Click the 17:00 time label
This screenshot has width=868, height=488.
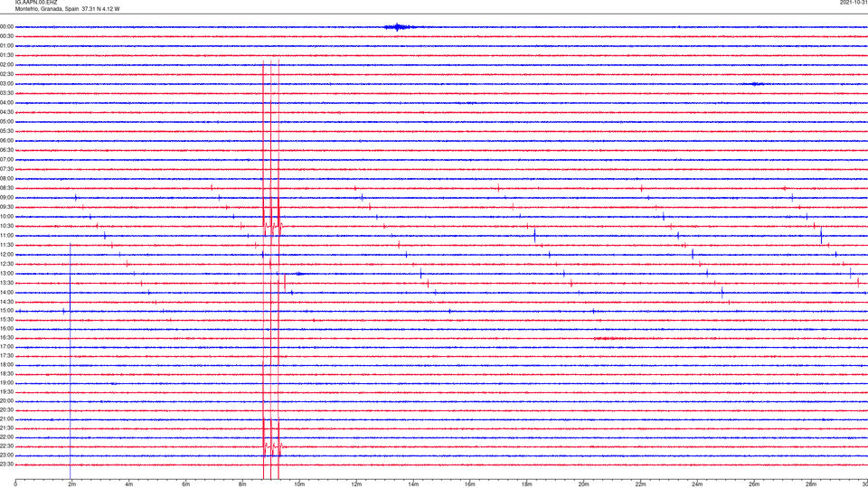click(6, 347)
